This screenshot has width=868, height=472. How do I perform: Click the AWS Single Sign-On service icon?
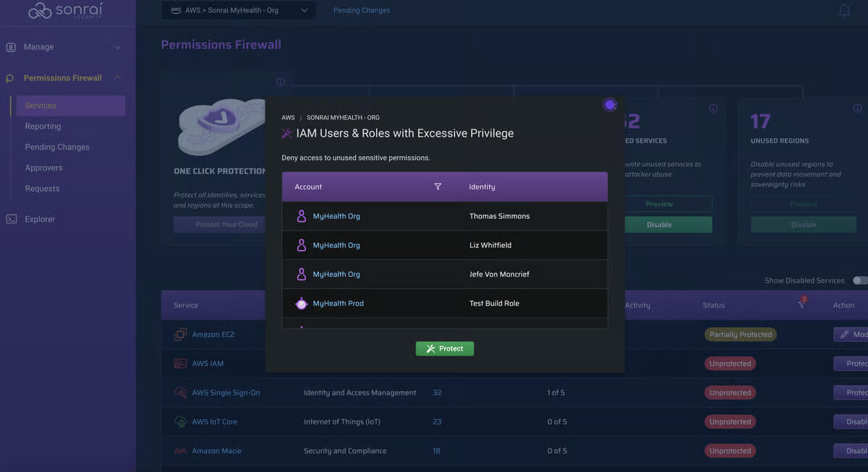pyautogui.click(x=180, y=392)
